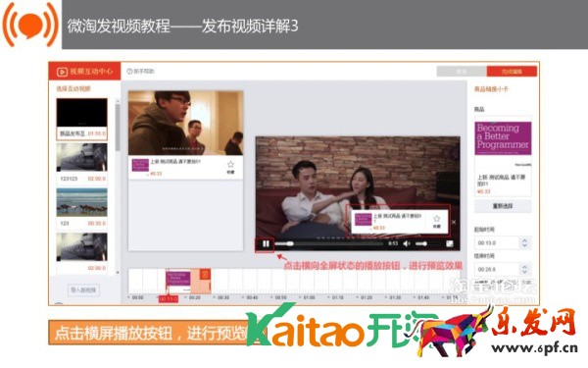This screenshot has width=588, height=368.
Task: Click the video playback progress bar
Action: pyautogui.click(x=329, y=244)
